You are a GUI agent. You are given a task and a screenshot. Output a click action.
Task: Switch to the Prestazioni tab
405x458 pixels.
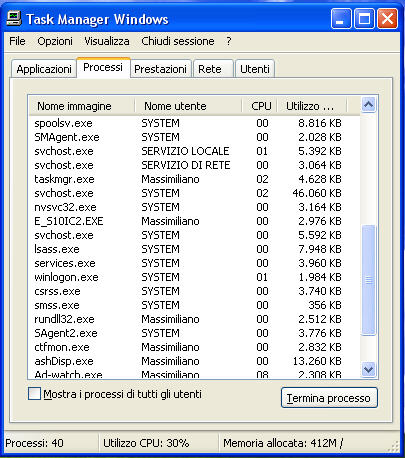(x=160, y=69)
